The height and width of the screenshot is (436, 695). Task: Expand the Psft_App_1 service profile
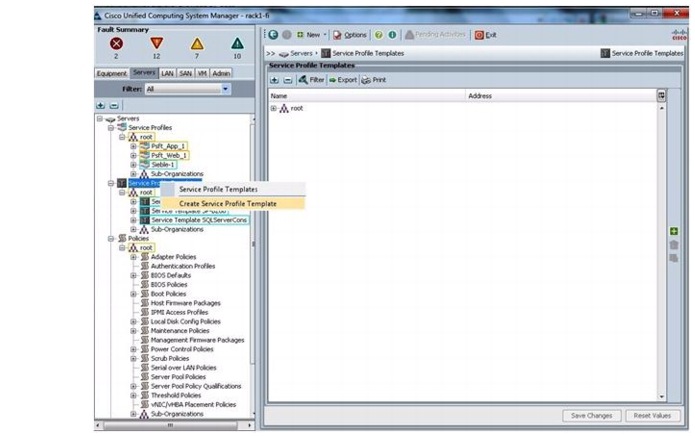point(133,146)
